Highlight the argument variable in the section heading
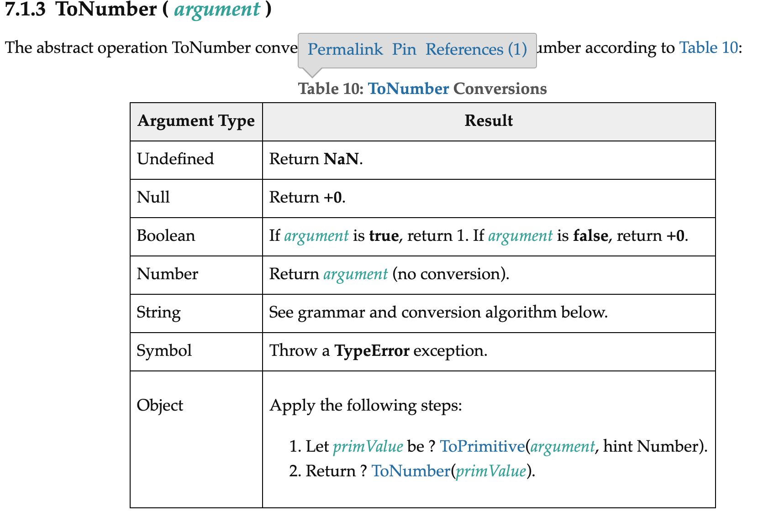This screenshot has height=532, width=758. pos(217,10)
